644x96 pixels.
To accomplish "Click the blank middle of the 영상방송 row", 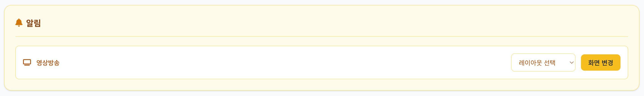I will [275, 63].
